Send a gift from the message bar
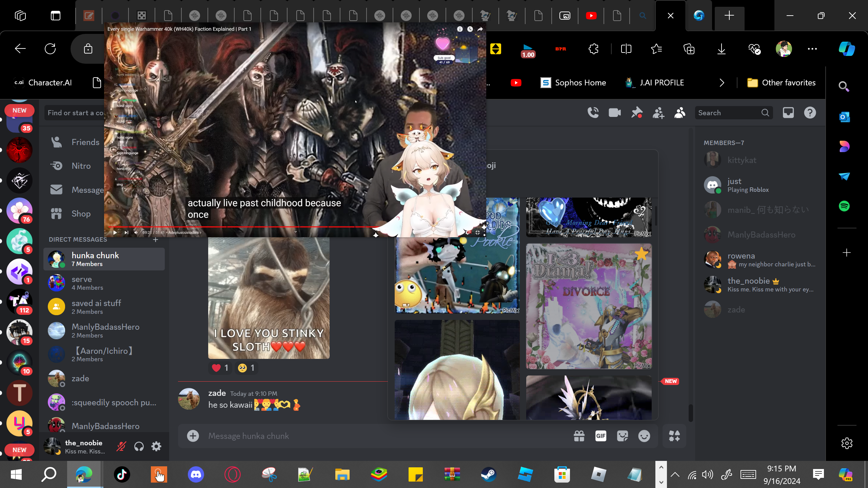Viewport: 868px width, 488px height. 579,436
